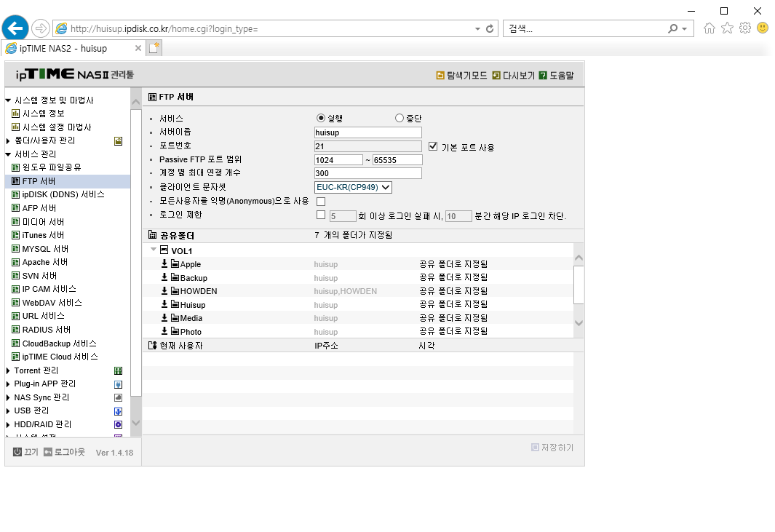Click the sidebar scroll down arrow
The height and width of the screenshot is (532, 775).
pyautogui.click(x=136, y=424)
